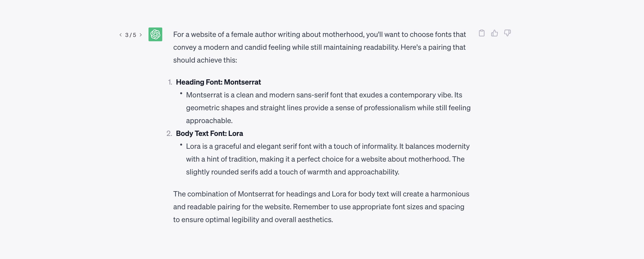Go to next response with right chevron

point(141,35)
